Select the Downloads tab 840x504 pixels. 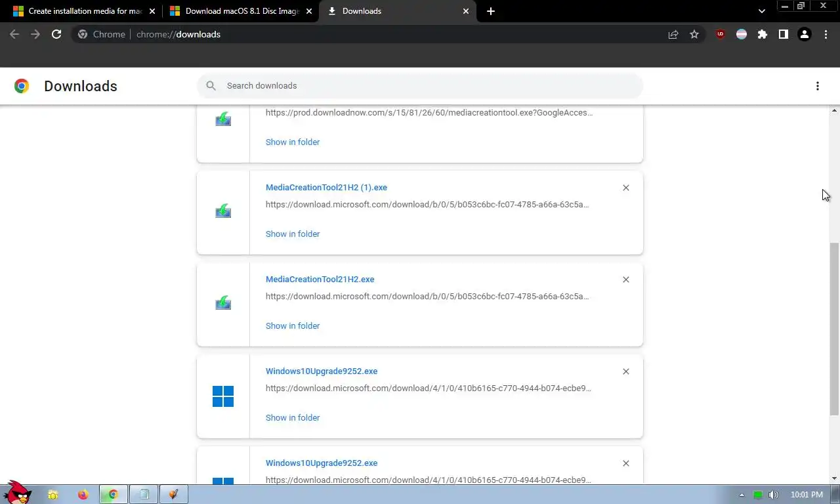(x=398, y=11)
